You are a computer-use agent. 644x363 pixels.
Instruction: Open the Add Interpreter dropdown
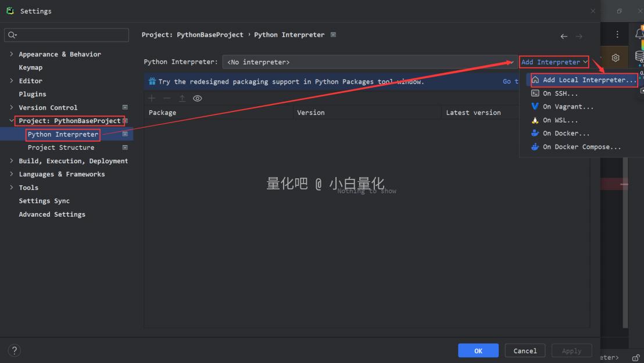point(554,62)
